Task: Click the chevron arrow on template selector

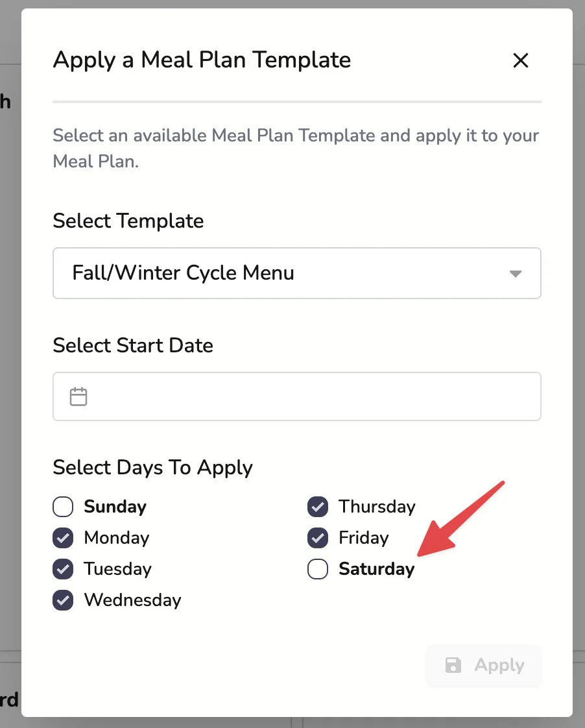Action: pyautogui.click(x=516, y=273)
